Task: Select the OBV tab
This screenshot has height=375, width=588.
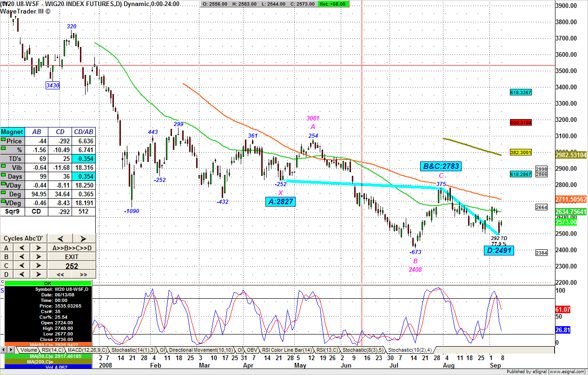Action: click(252, 350)
